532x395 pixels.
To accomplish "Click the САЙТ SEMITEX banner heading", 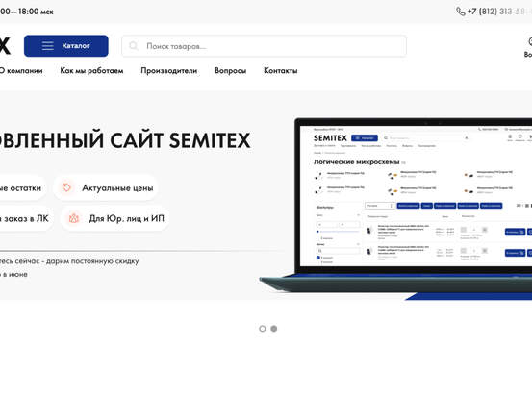I will 180,140.
